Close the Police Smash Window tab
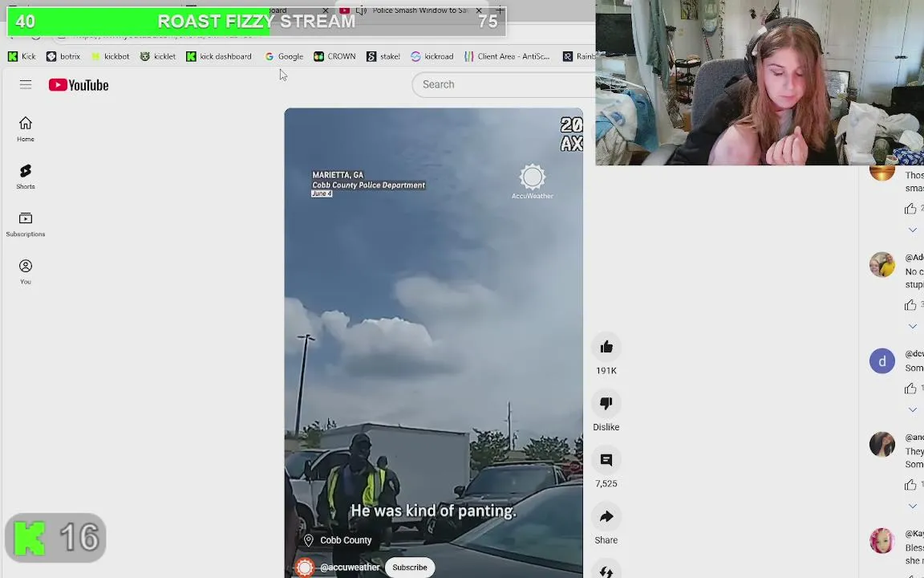The width and height of the screenshot is (924, 578). 479,10
